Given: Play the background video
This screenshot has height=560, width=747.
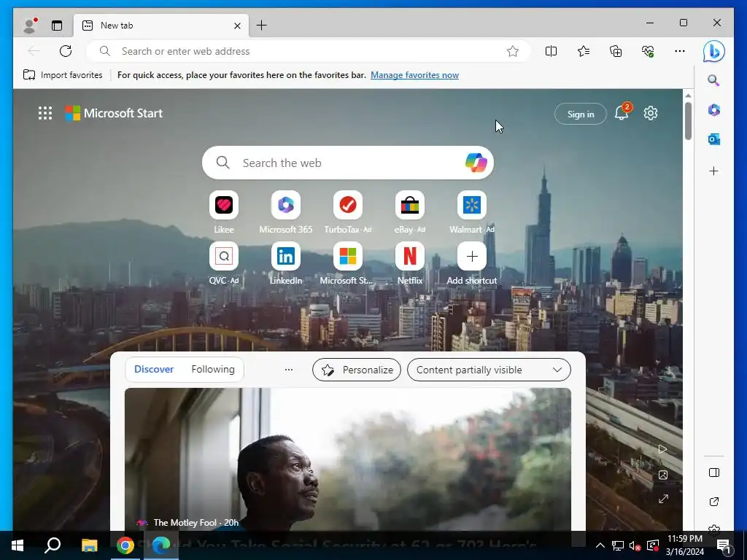Looking at the screenshot, I should [662, 449].
